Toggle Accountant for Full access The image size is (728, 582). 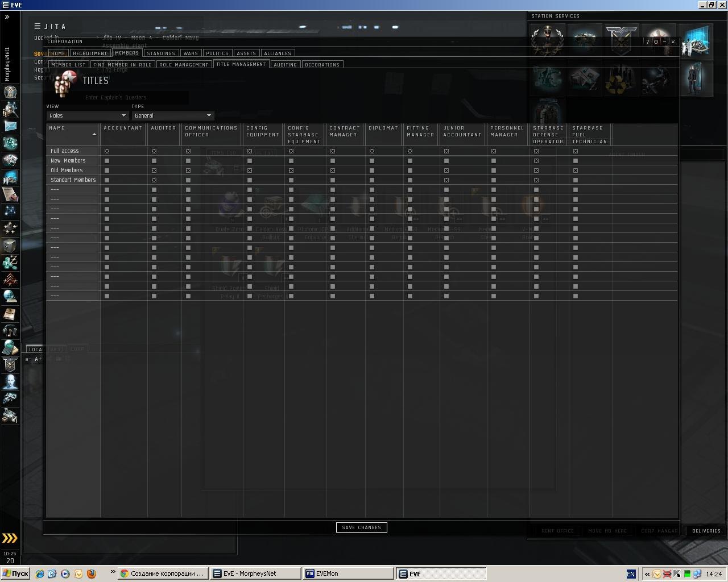pyautogui.click(x=107, y=151)
